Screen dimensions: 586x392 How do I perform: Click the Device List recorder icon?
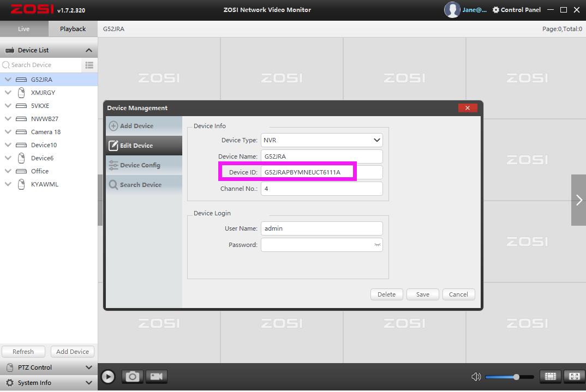click(10, 50)
